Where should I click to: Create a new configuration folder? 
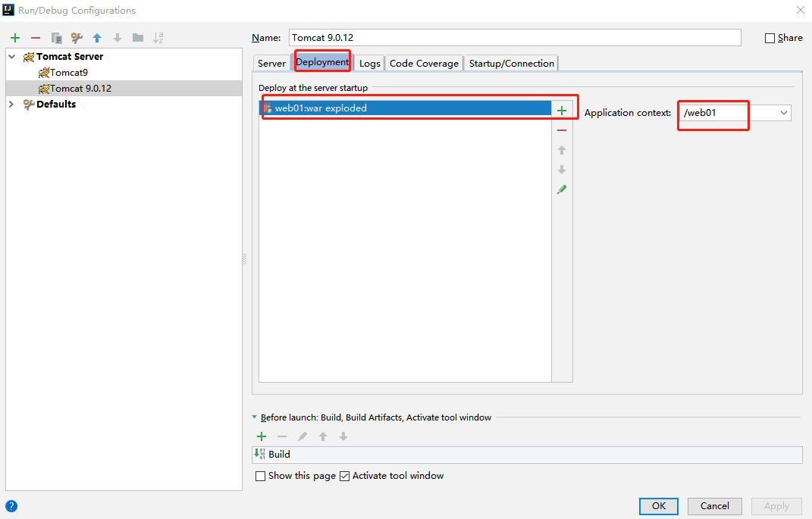(x=138, y=38)
